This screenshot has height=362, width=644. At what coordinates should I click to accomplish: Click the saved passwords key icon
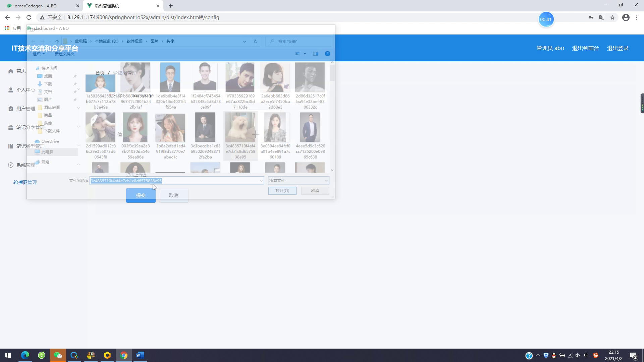(591, 17)
